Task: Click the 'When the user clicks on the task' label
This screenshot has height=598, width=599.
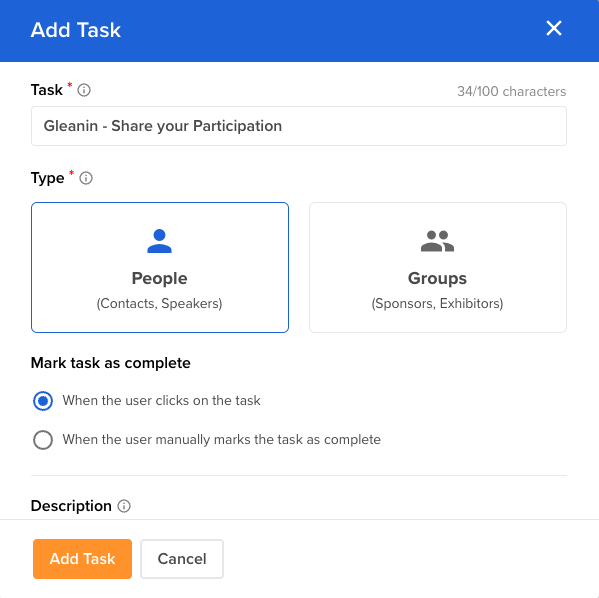Action: [161, 400]
